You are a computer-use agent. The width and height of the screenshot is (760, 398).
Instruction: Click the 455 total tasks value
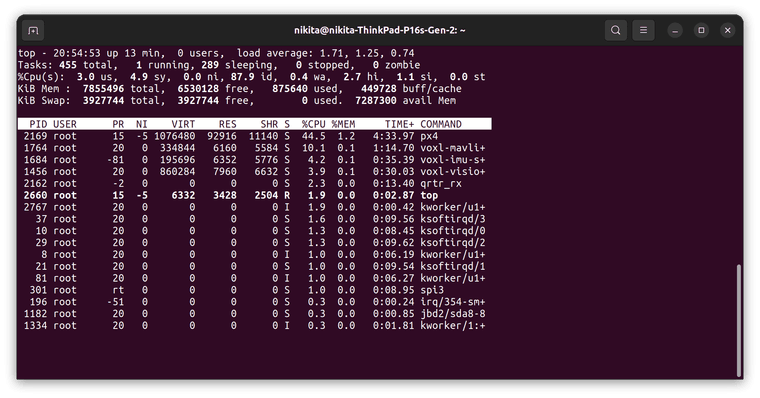coord(68,65)
